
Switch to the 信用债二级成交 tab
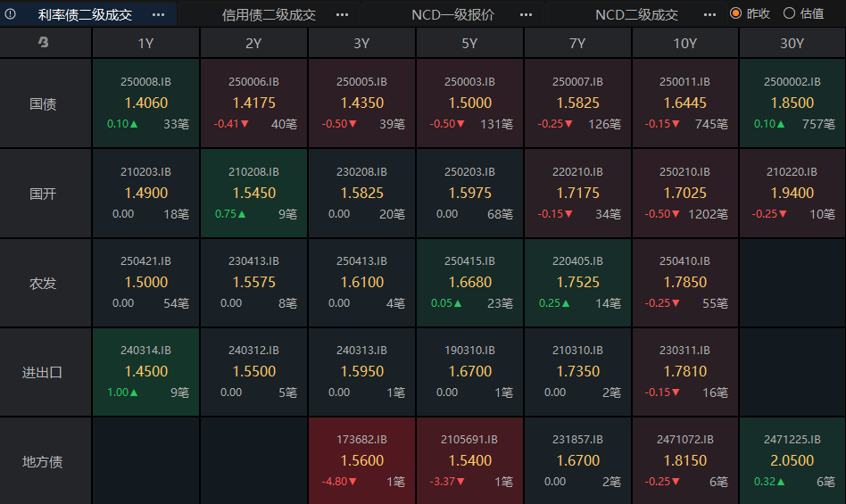pos(269,14)
